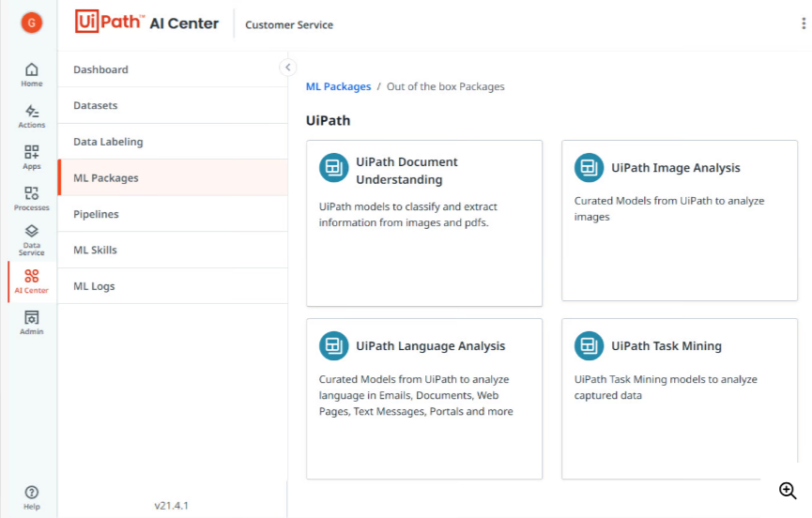Collapse the side navigation panel chevron

(288, 68)
